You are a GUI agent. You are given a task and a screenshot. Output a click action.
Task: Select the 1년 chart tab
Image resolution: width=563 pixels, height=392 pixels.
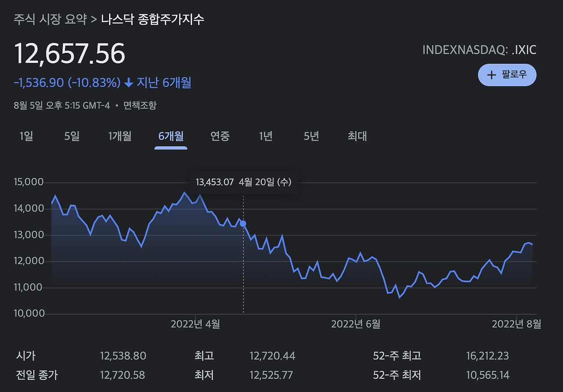coord(265,137)
